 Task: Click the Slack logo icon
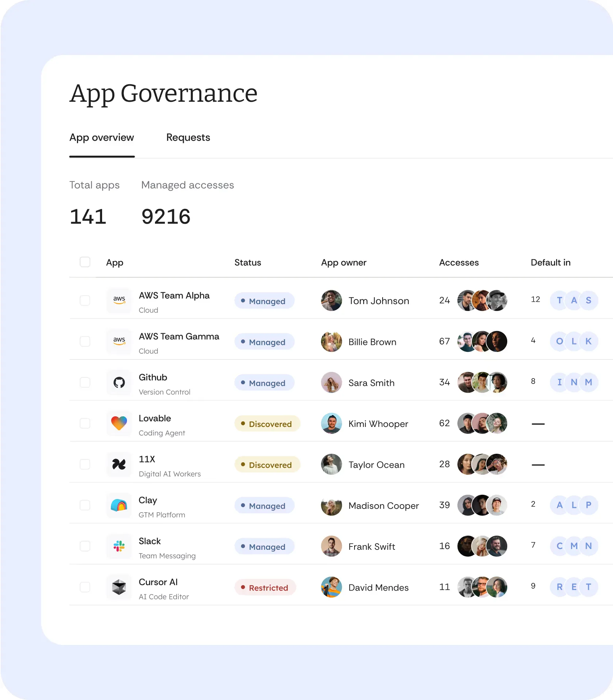[119, 546]
